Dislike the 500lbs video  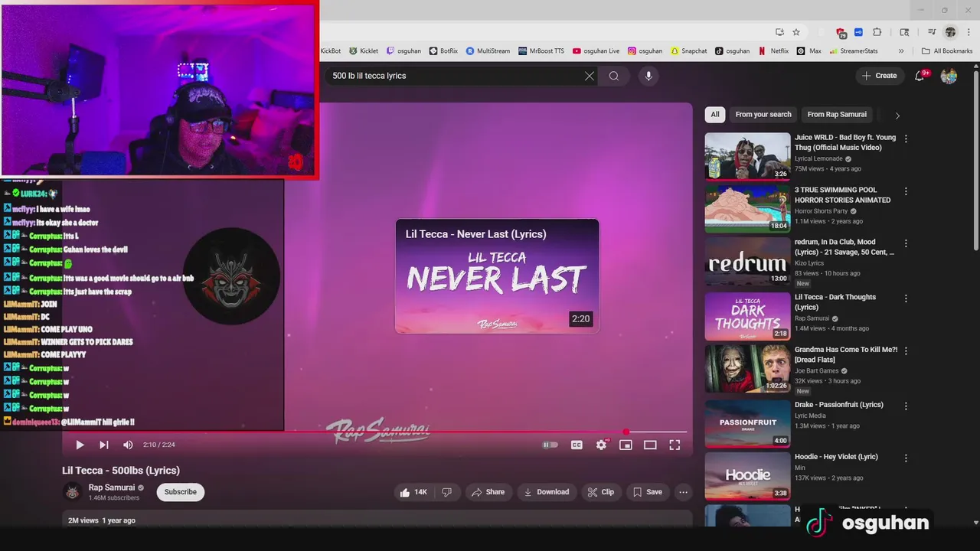pos(446,492)
